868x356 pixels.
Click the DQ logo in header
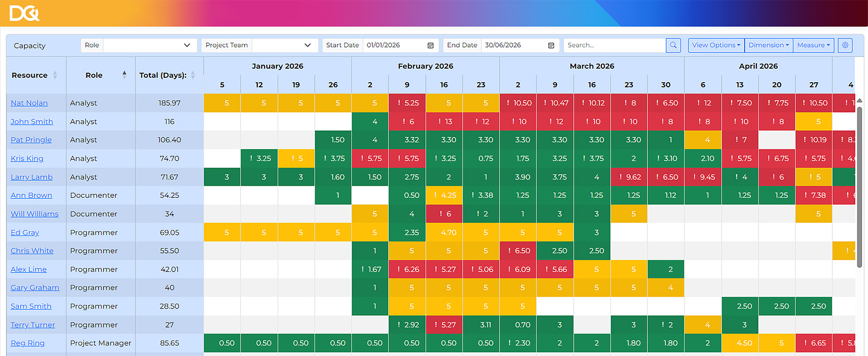pyautogui.click(x=24, y=13)
